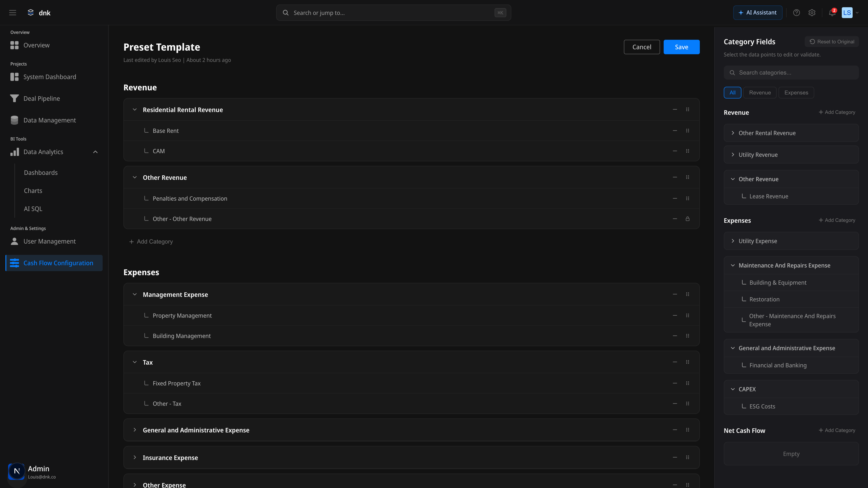Collapse Data Analytics sidebar section
Screen dimensions: 868x488
(x=95, y=152)
